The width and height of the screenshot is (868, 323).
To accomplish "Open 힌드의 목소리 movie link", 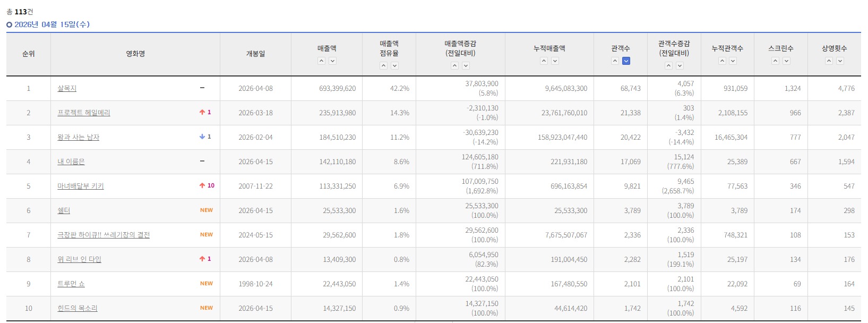I will [78, 308].
